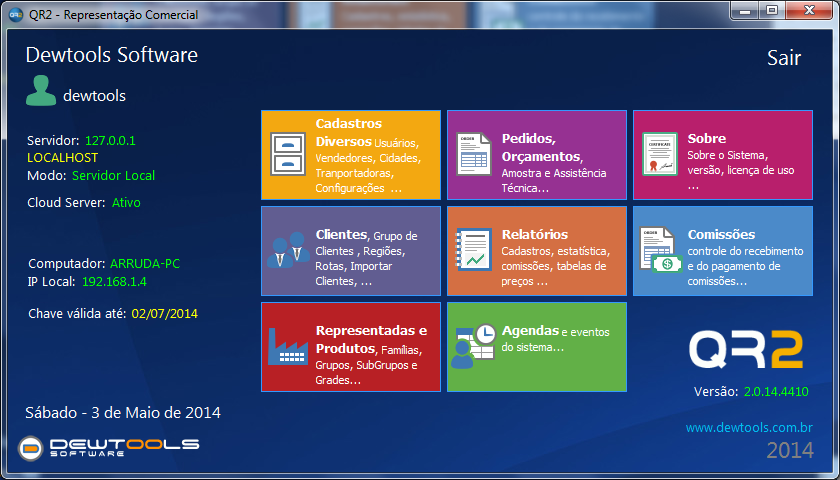This screenshot has height=480, width=840.
Task: Click the version number 2.0.14.4410
Action: (776, 392)
